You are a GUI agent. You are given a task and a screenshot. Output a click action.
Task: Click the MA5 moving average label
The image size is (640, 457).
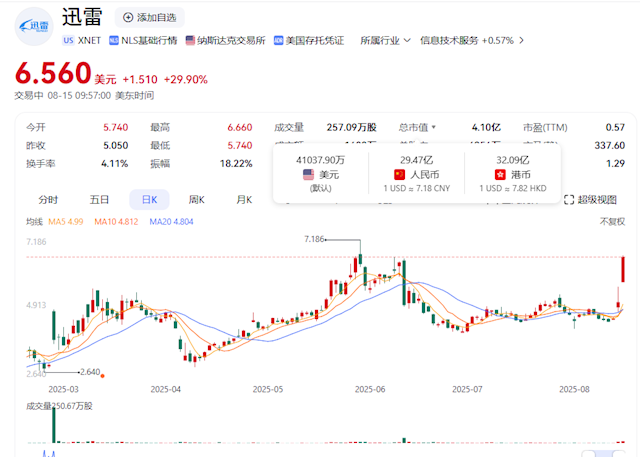click(x=68, y=221)
